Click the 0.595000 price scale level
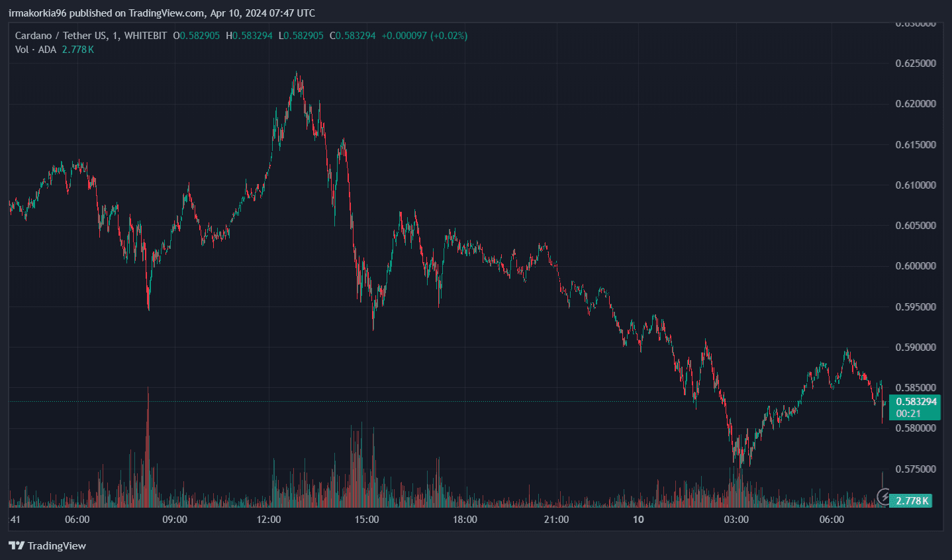This screenshot has width=952, height=560. (916, 306)
